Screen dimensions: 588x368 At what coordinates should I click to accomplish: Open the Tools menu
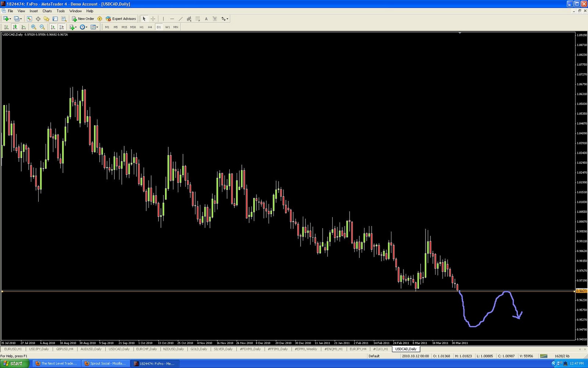coord(61,11)
